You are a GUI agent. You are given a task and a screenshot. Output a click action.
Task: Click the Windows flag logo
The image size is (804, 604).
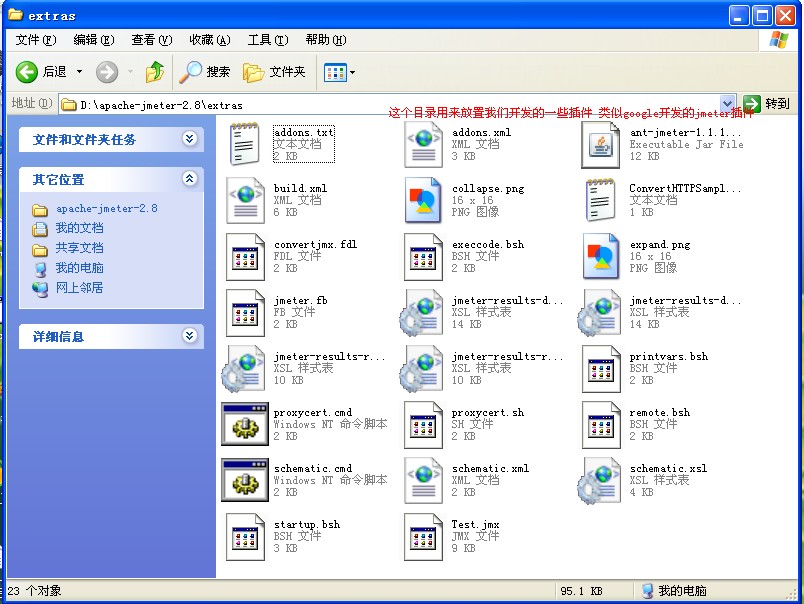pos(778,40)
